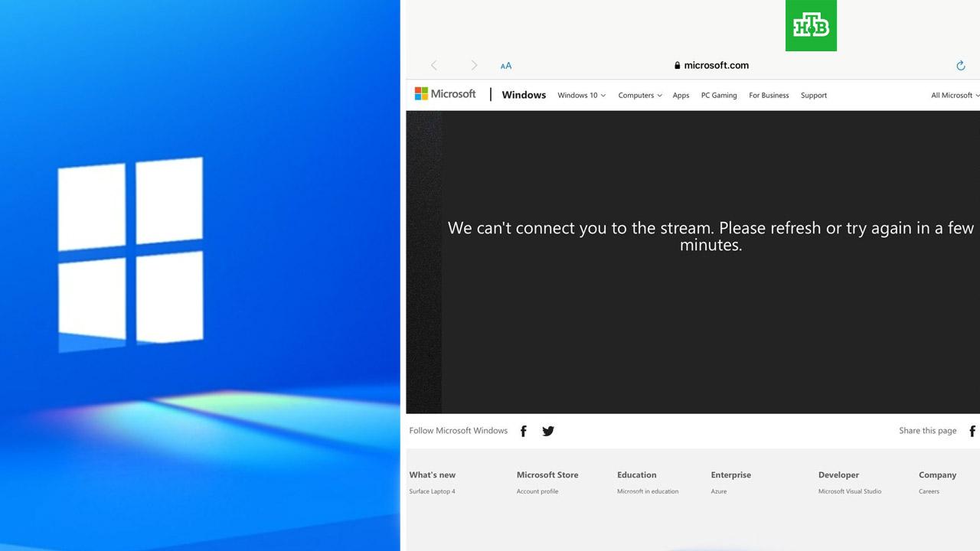Open the Support menu item
This screenshot has width=980, height=551.
click(814, 96)
